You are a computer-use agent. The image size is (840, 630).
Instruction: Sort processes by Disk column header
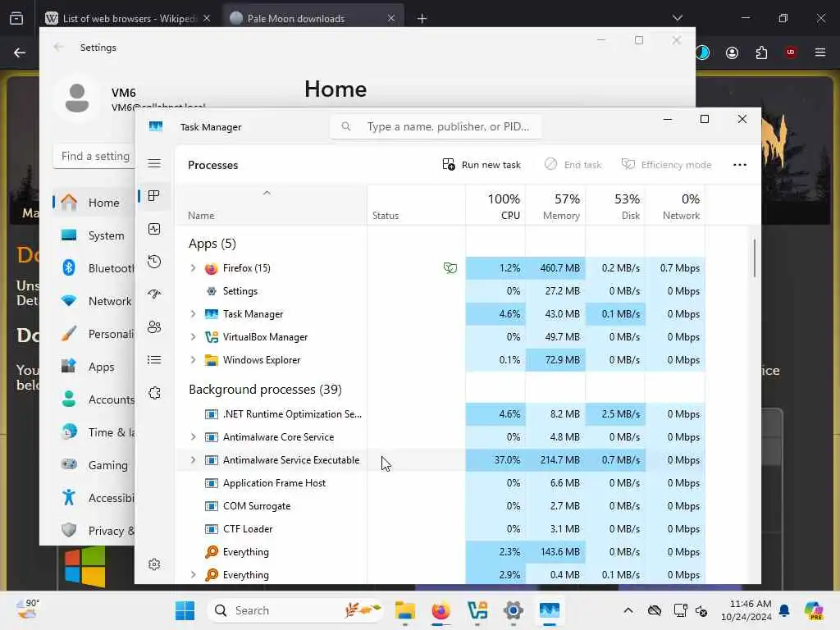point(615,205)
